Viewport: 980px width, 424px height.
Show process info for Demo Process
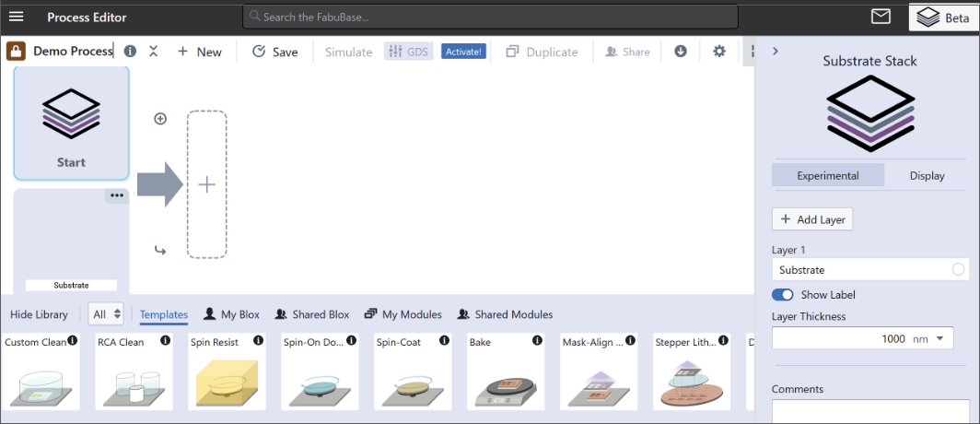[130, 52]
